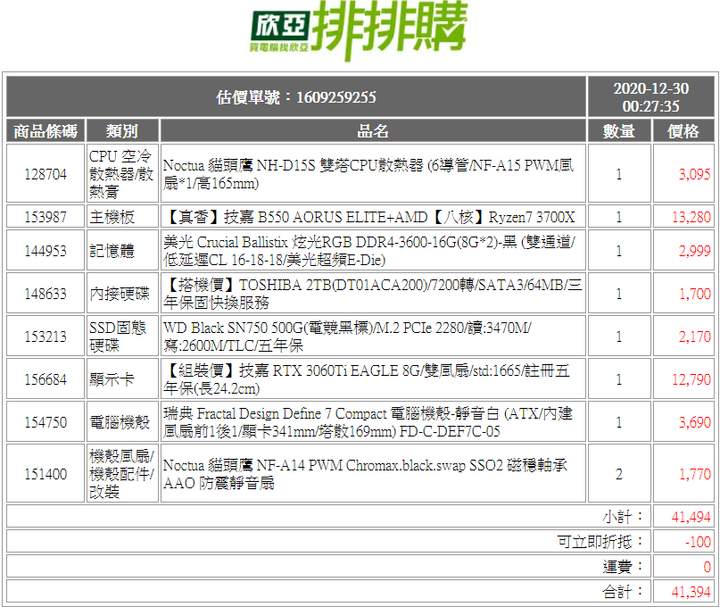Viewport: 720px width, 607px height.
Task: Click TOSHIBA 2TB hard drive product name
Action: (373, 293)
